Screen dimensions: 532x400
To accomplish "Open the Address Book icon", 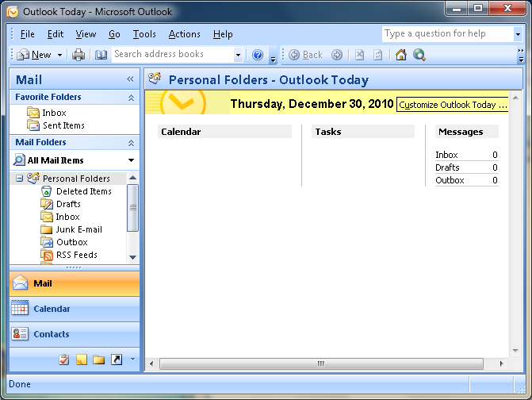I will [101, 55].
